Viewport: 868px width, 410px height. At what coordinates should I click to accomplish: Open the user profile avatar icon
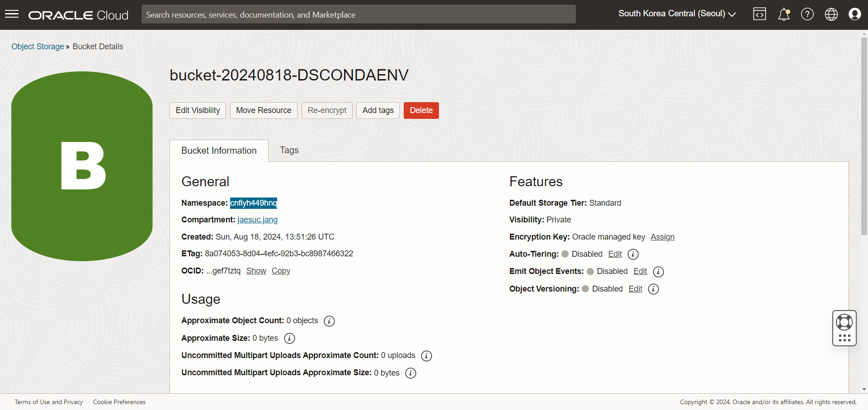[x=855, y=14]
